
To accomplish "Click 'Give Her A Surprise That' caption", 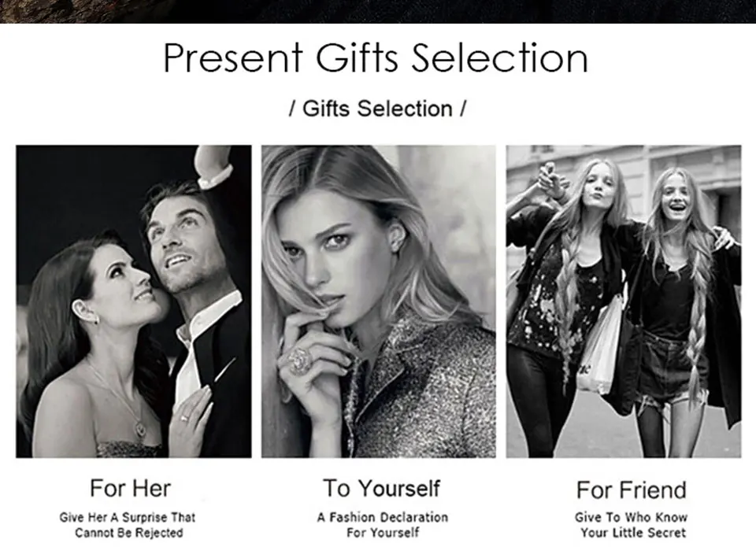I will 128,517.
